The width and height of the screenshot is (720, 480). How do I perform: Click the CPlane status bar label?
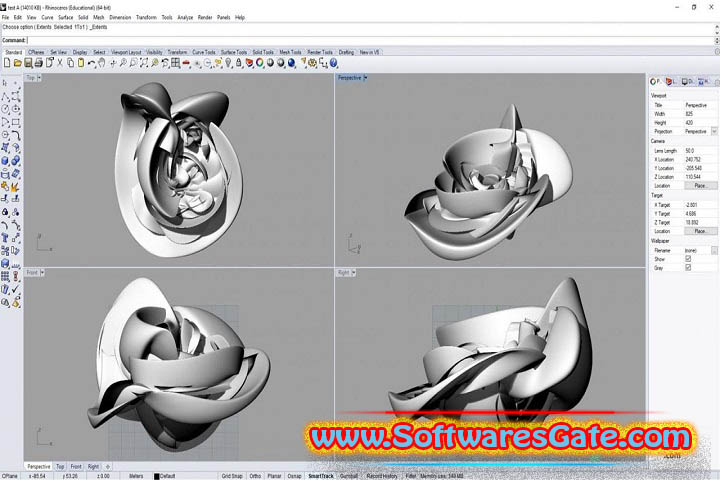10,476
